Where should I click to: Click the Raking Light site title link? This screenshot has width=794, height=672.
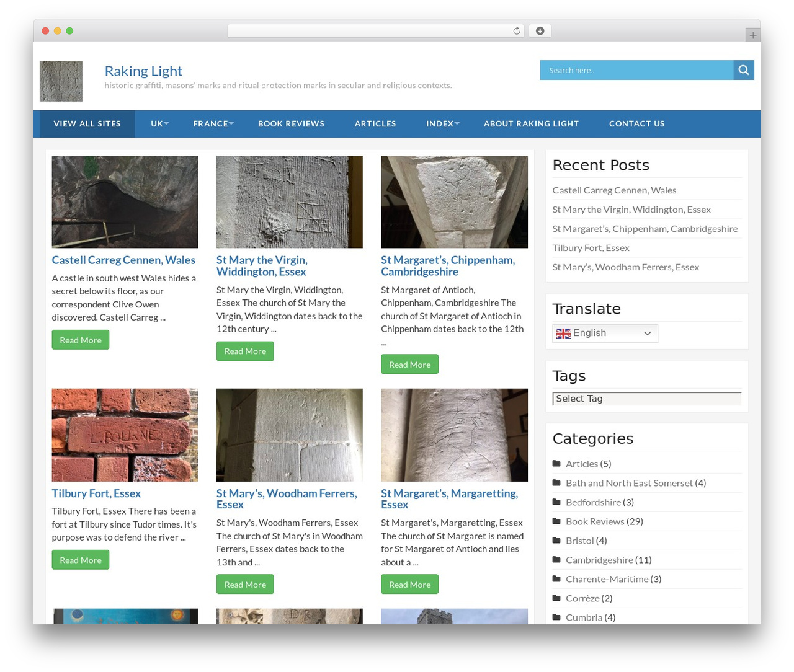(143, 71)
